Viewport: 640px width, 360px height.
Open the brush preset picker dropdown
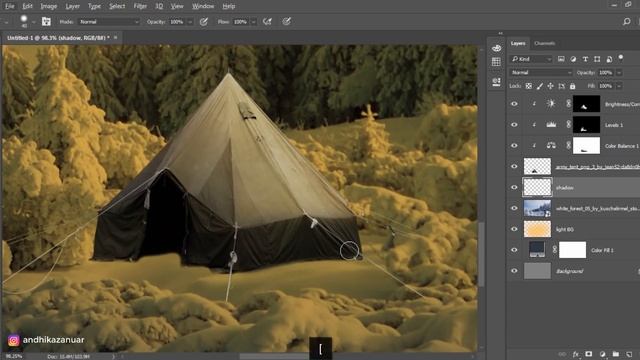click(33, 22)
